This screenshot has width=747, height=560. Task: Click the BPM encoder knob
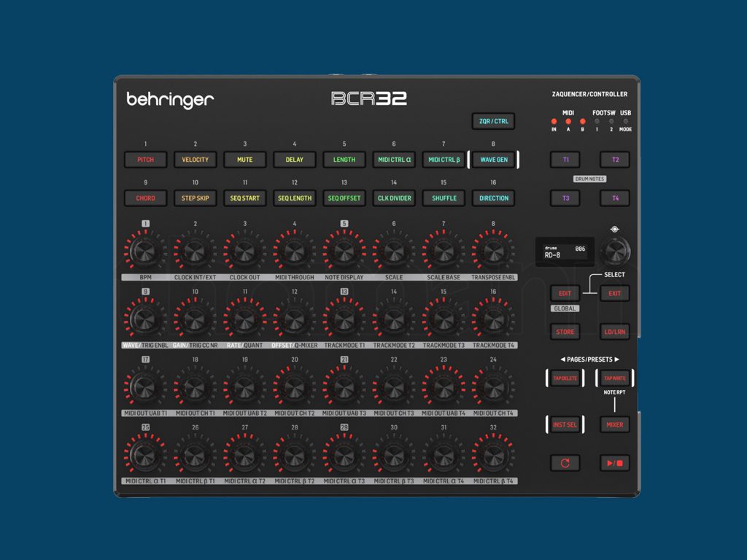144,251
